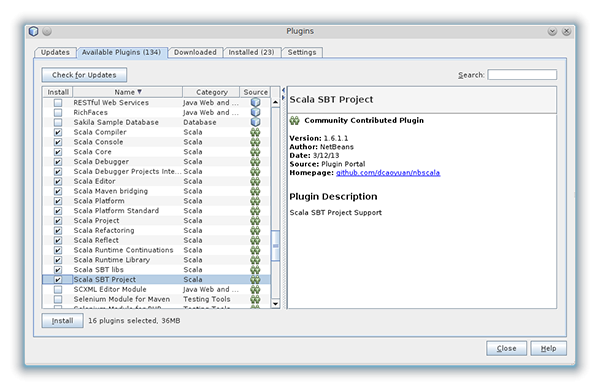Click community icon of Scala Runtime Continuations row
Image resolution: width=600 pixels, height=390 pixels.
[x=255, y=250]
